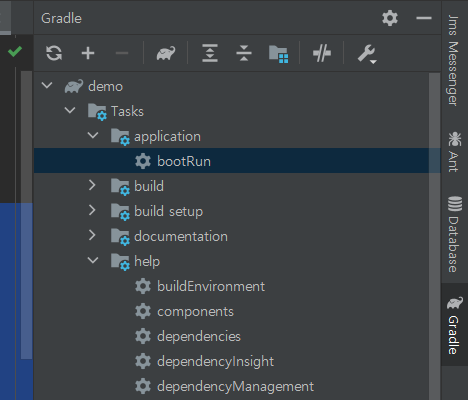468x400 pixels.
Task: Click the components gear icon
Action: point(143,312)
